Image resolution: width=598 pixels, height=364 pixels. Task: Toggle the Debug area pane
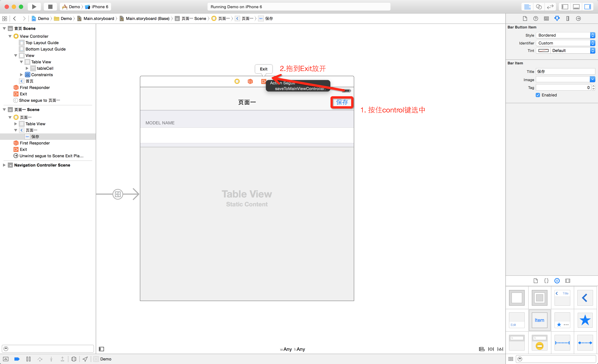pos(576,7)
